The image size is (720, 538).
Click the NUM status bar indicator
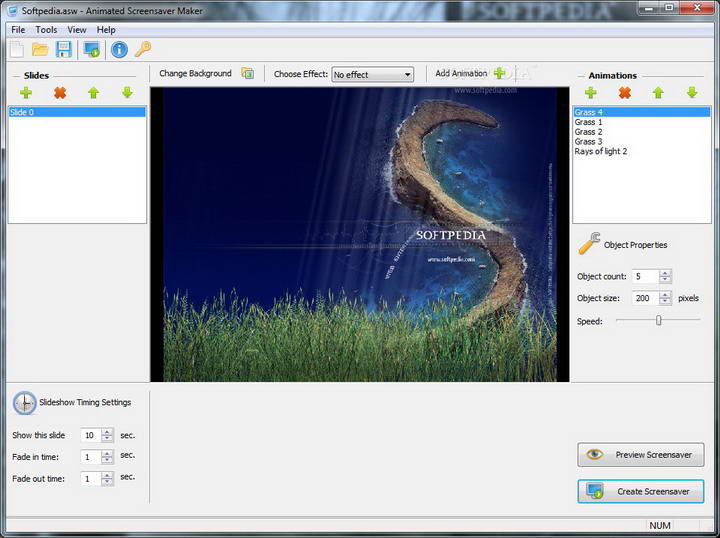point(660,525)
